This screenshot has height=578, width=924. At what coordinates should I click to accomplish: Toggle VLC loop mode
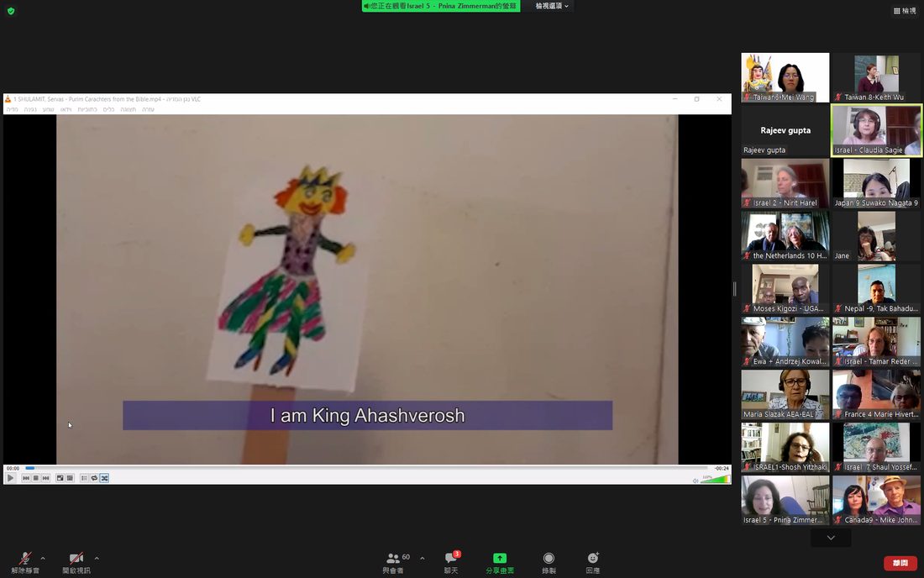click(x=94, y=478)
